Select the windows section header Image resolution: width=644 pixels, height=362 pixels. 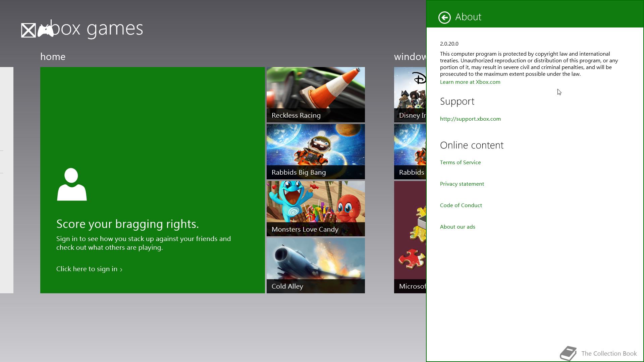point(410,57)
